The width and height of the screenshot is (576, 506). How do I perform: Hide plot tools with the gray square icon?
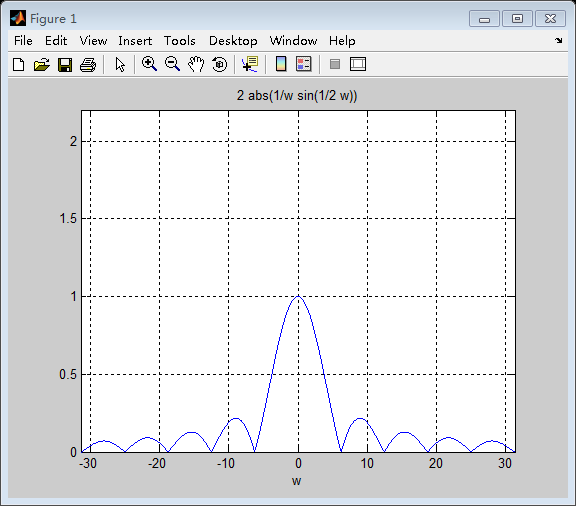pyautogui.click(x=335, y=64)
